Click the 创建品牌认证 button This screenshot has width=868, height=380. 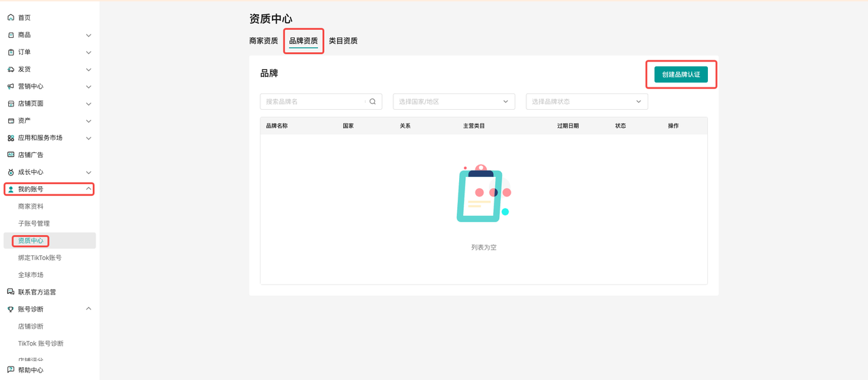pos(681,75)
